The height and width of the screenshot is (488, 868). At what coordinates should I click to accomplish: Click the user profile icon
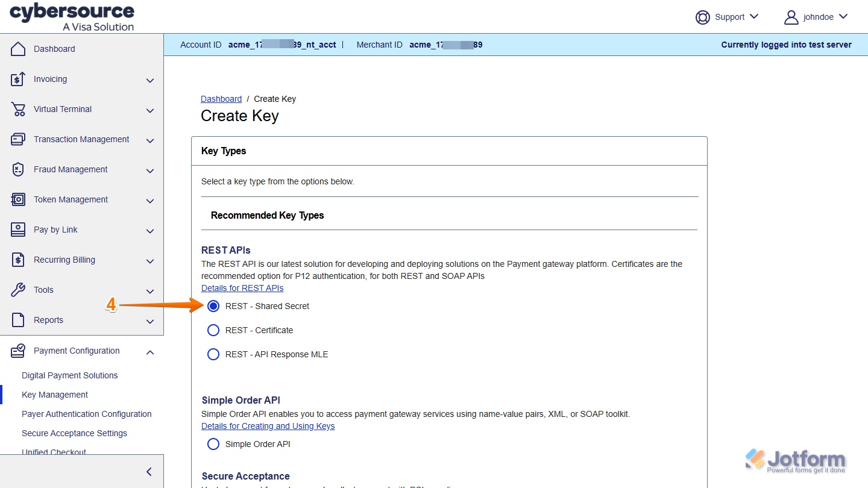(x=791, y=17)
